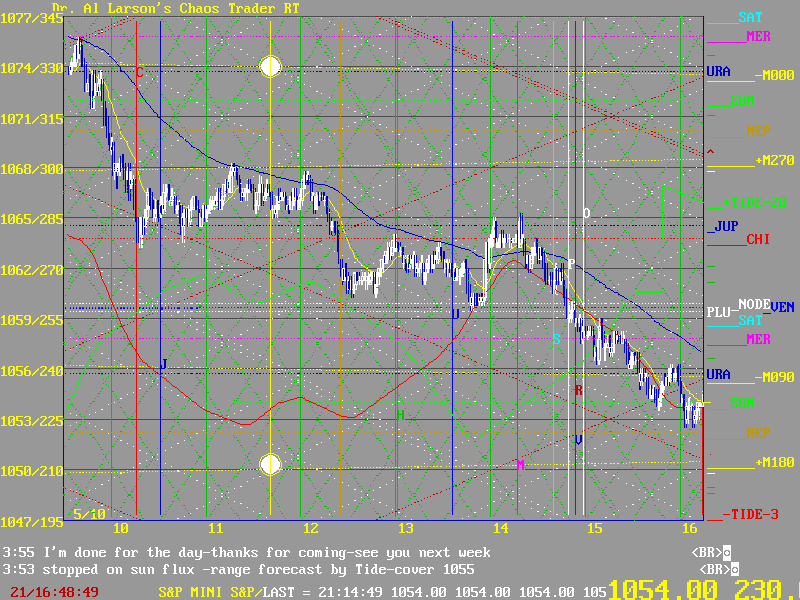The image size is (800, 600).
Task: Click the large 1054.00 last price readout
Action: pos(660,590)
